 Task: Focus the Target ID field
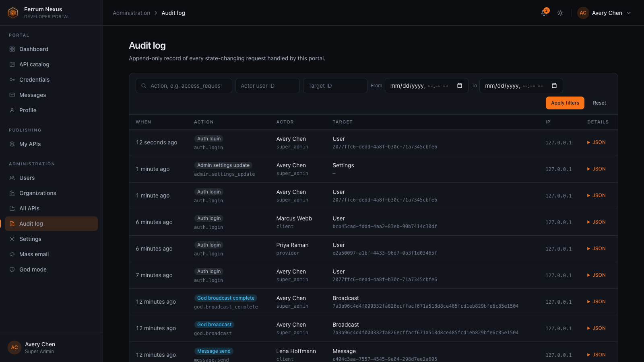(335, 86)
